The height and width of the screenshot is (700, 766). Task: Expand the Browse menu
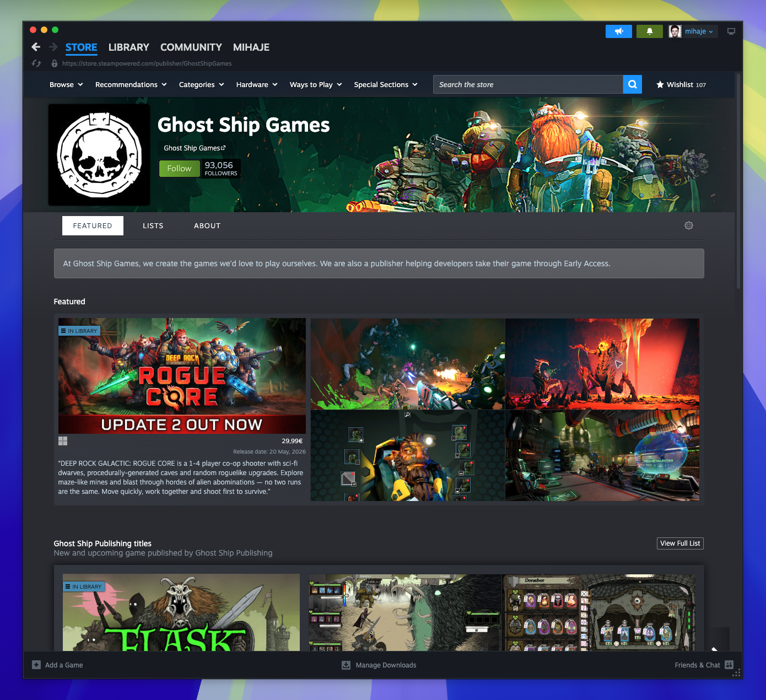click(x=66, y=84)
